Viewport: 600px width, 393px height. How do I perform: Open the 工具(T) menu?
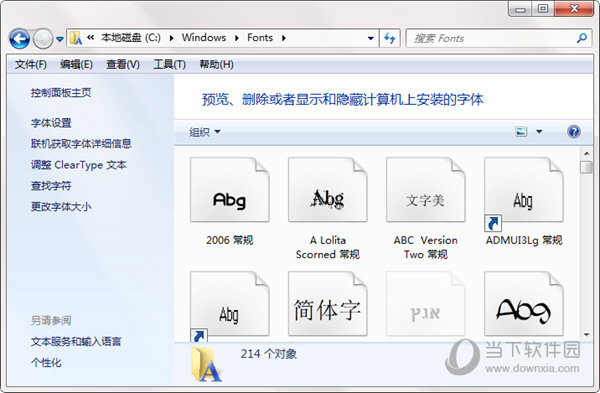coord(170,64)
